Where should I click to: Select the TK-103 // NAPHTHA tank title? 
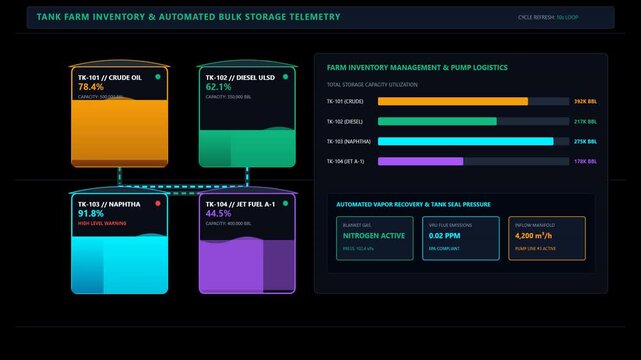click(109, 204)
